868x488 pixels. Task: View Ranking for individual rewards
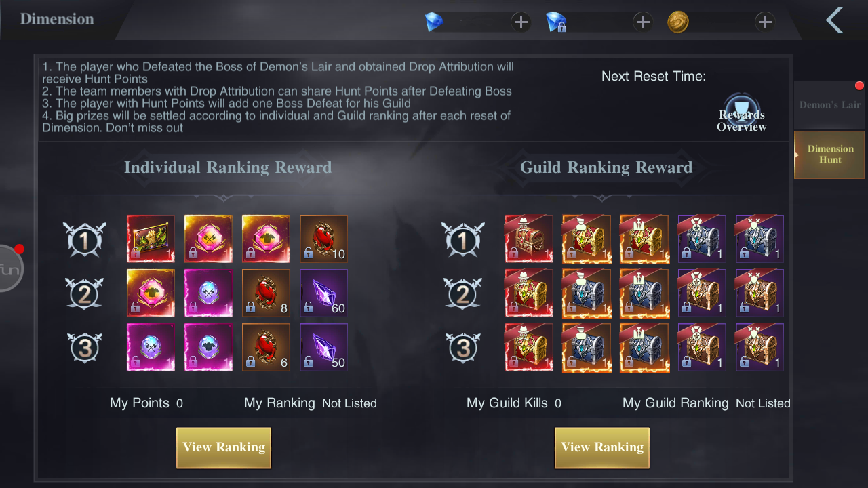click(224, 447)
